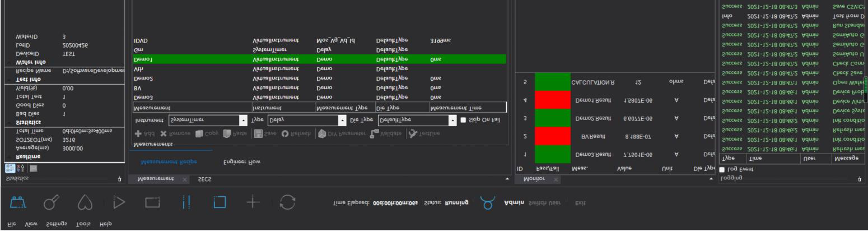This screenshot has height=231, width=868.
Task: Click the red Pass/Fail cell of Demo1.Result
Action: click(x=552, y=100)
